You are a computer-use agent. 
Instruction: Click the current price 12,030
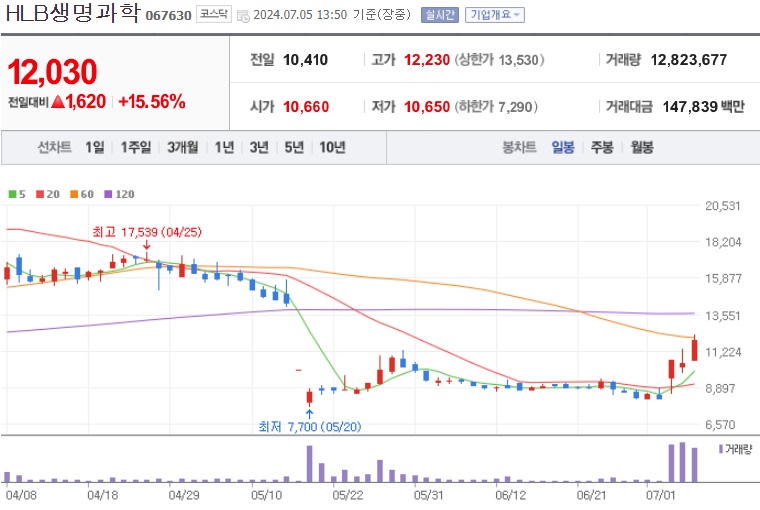(53, 72)
